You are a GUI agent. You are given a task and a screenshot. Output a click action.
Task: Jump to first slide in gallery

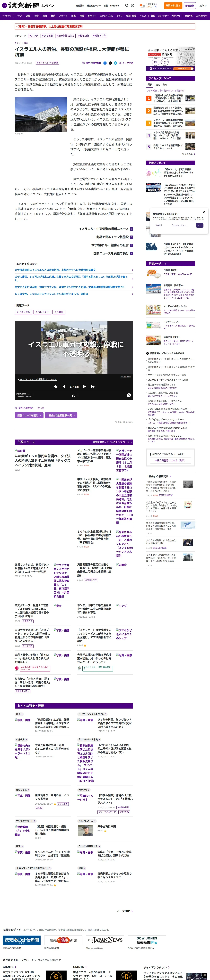[x=56, y=386]
